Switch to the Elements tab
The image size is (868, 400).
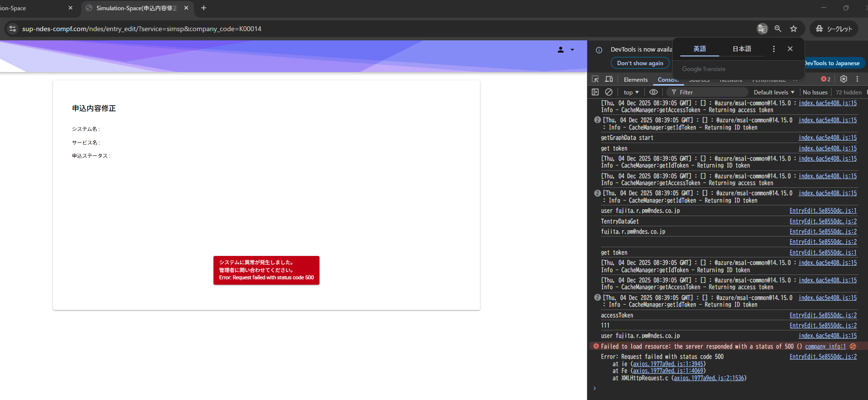636,80
